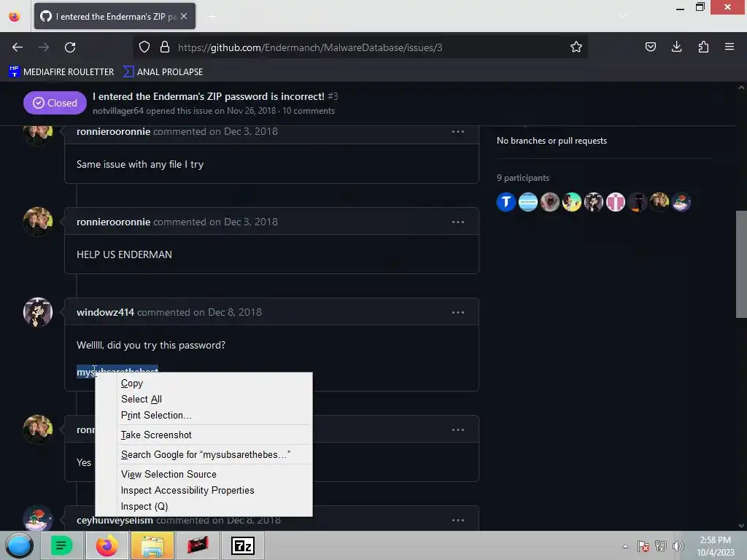Save page to Pocket

650,47
